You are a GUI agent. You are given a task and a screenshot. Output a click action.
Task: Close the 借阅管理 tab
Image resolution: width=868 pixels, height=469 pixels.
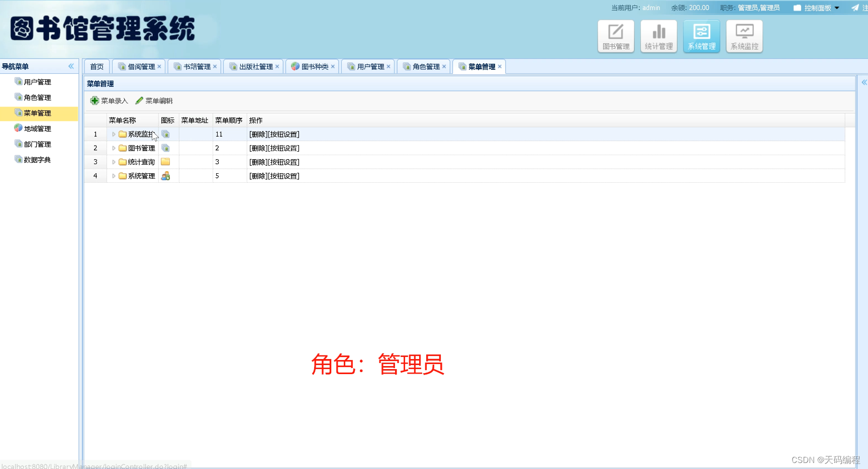click(x=159, y=66)
